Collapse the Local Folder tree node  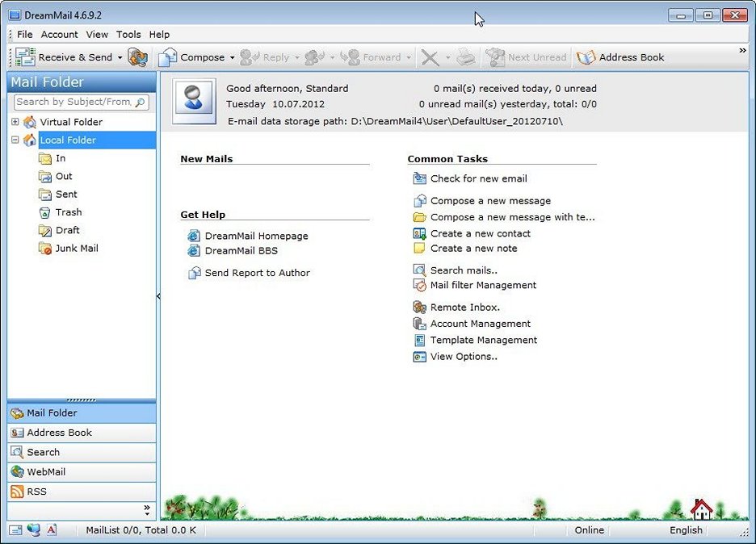[15, 140]
